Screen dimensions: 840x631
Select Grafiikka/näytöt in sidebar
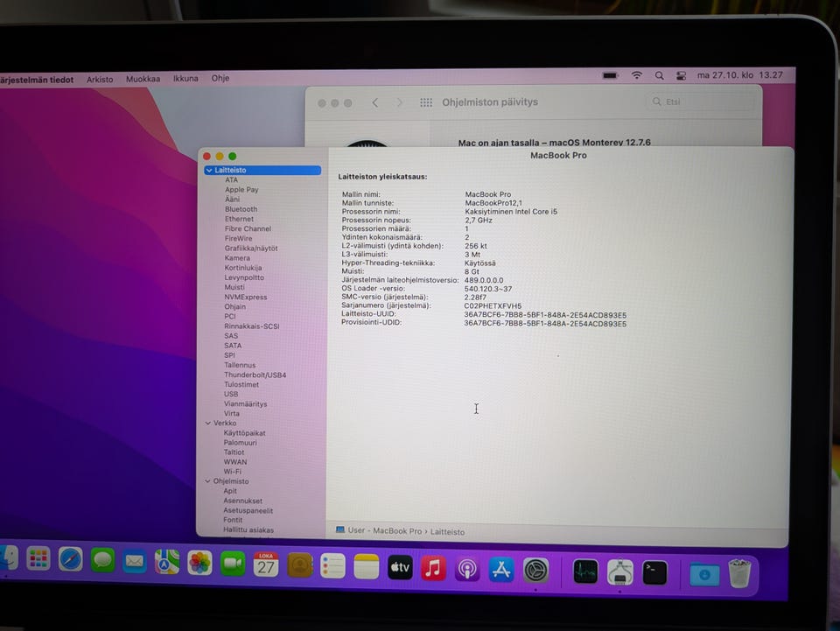(x=251, y=249)
